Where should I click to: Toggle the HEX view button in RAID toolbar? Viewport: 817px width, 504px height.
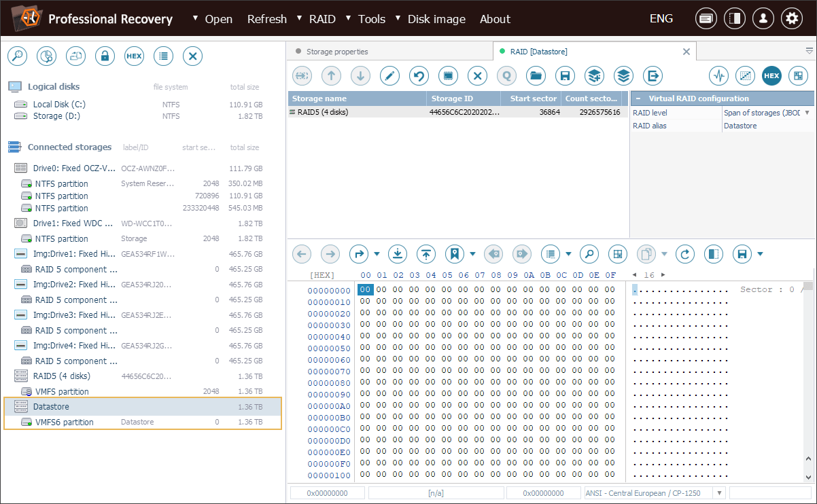771,75
